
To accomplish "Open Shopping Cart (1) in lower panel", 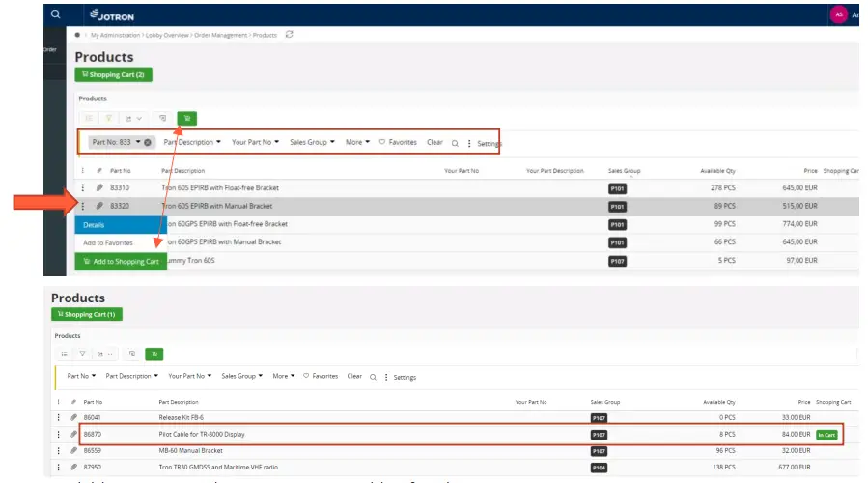I will click(87, 314).
